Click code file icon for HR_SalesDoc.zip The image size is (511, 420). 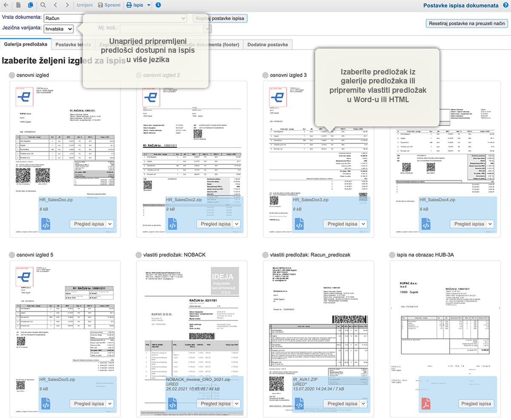[x=46, y=224]
